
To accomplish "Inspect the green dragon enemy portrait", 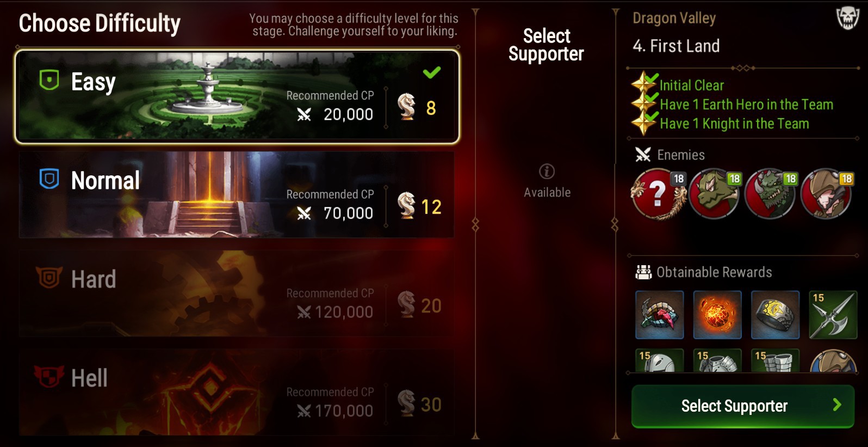I will [770, 194].
